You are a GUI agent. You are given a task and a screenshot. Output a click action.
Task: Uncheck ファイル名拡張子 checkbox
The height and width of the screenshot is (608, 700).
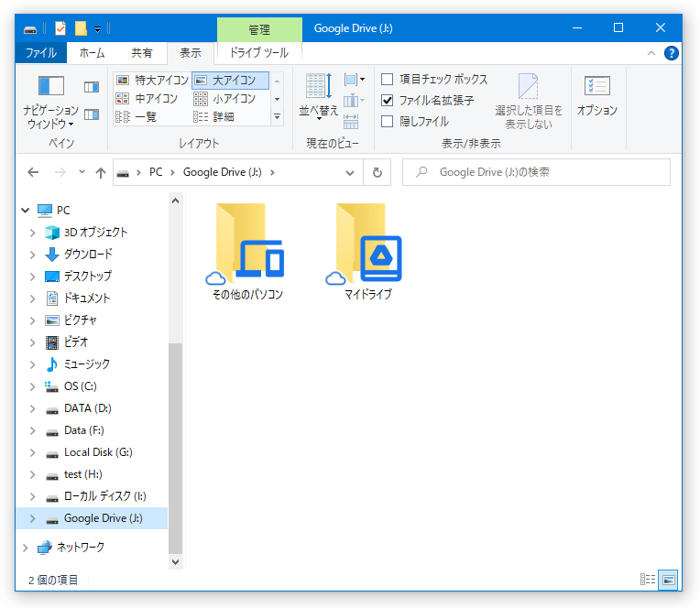tap(387, 101)
